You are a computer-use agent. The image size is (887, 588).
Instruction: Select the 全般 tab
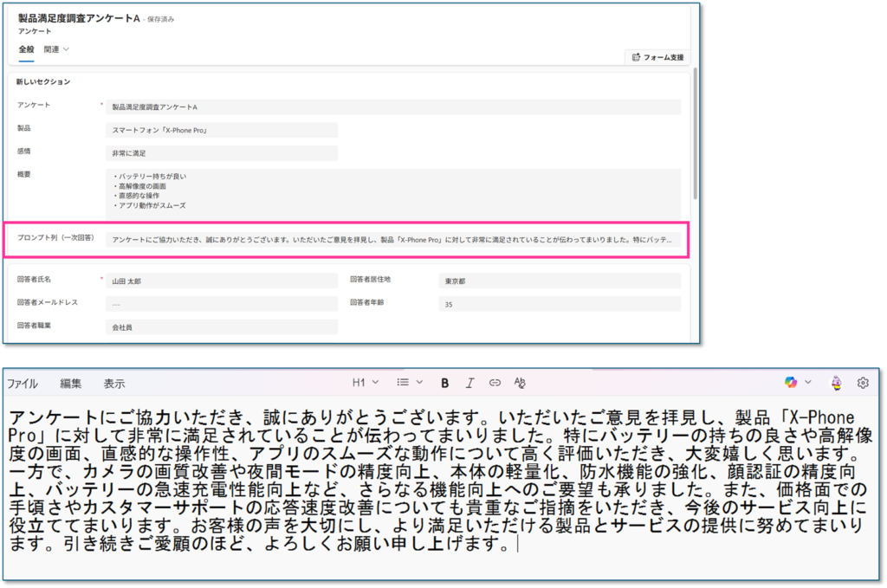tap(26, 49)
